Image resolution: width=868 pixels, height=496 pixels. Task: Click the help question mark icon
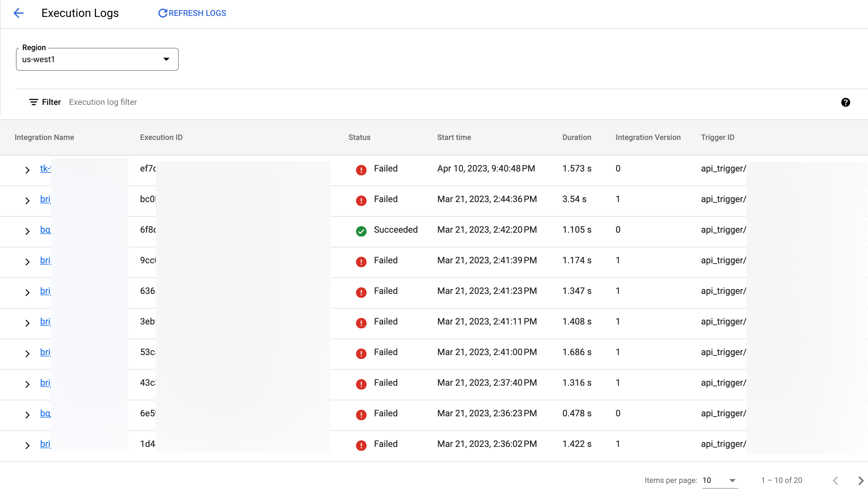845,102
